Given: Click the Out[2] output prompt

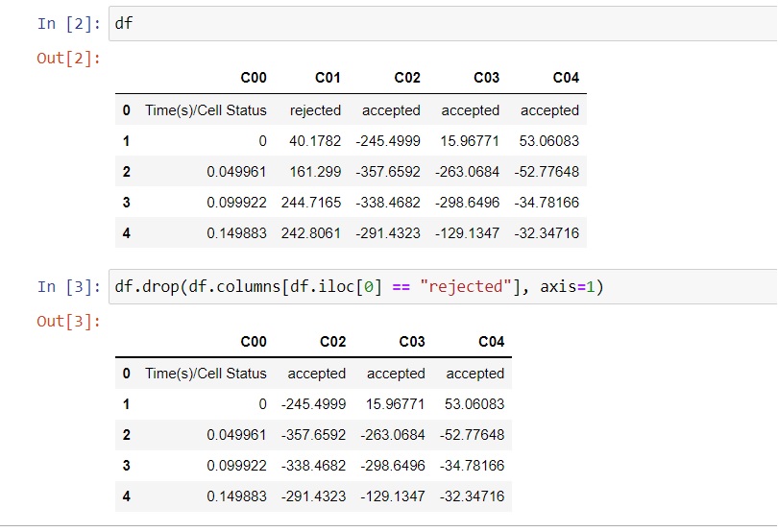Looking at the screenshot, I should (69, 58).
